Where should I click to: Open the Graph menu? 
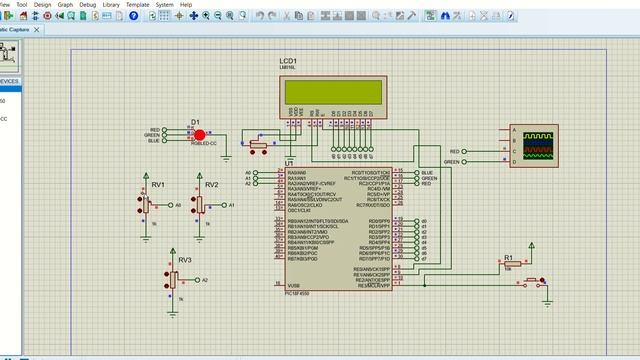point(65,4)
